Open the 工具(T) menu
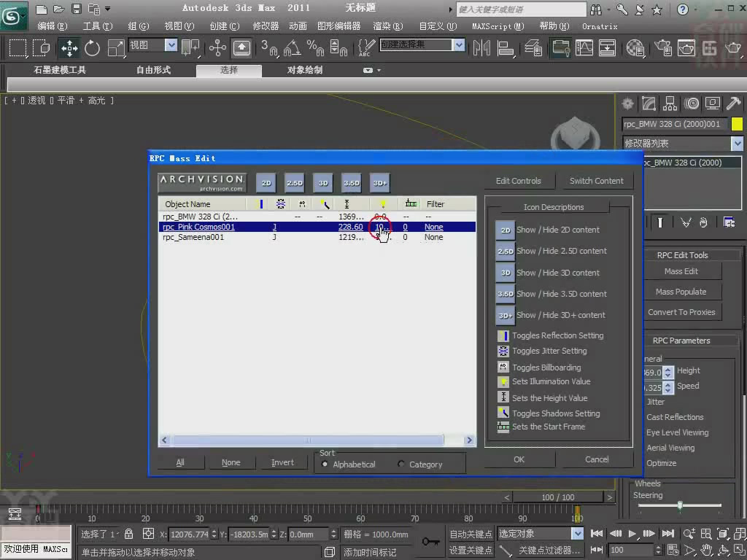This screenshot has width=747, height=560. [98, 26]
